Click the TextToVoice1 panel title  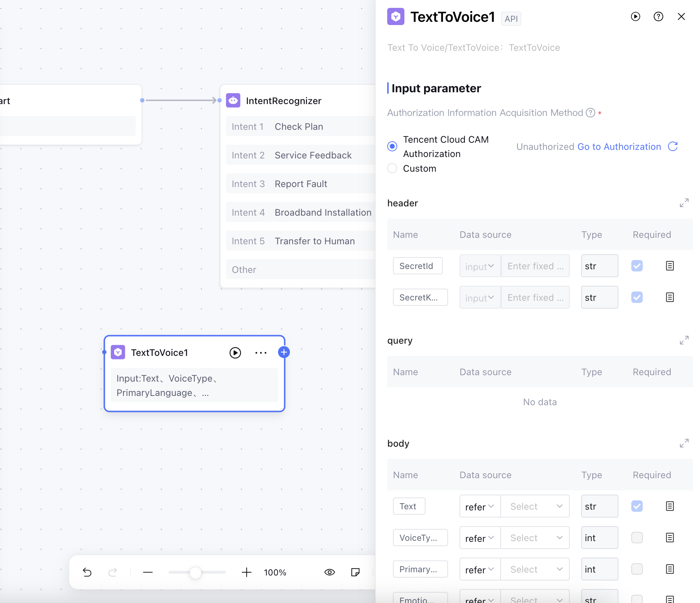(452, 17)
